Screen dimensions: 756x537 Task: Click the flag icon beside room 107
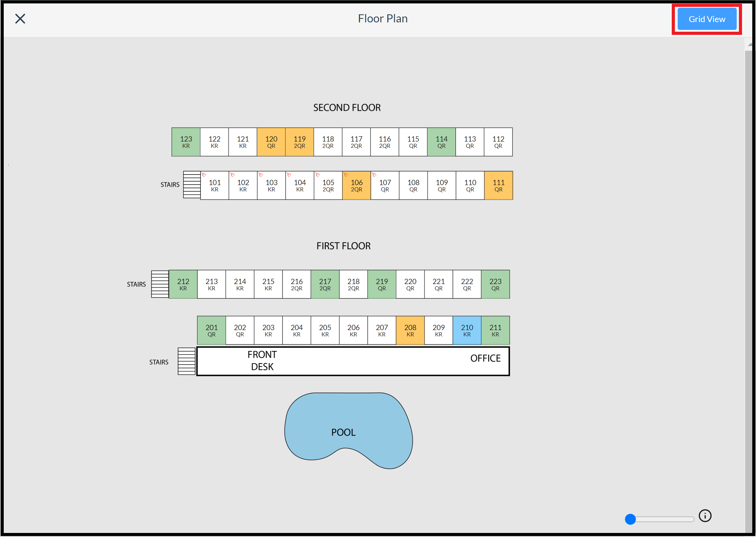374,175
